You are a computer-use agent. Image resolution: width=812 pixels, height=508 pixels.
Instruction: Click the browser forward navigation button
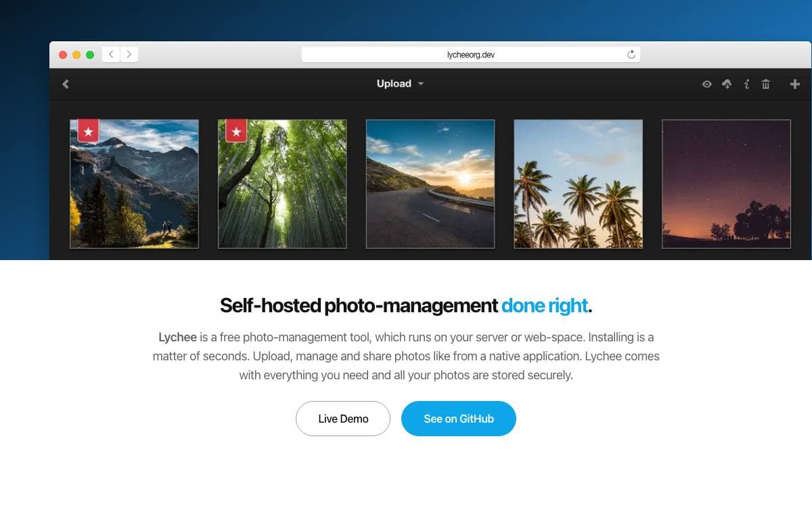click(x=129, y=54)
